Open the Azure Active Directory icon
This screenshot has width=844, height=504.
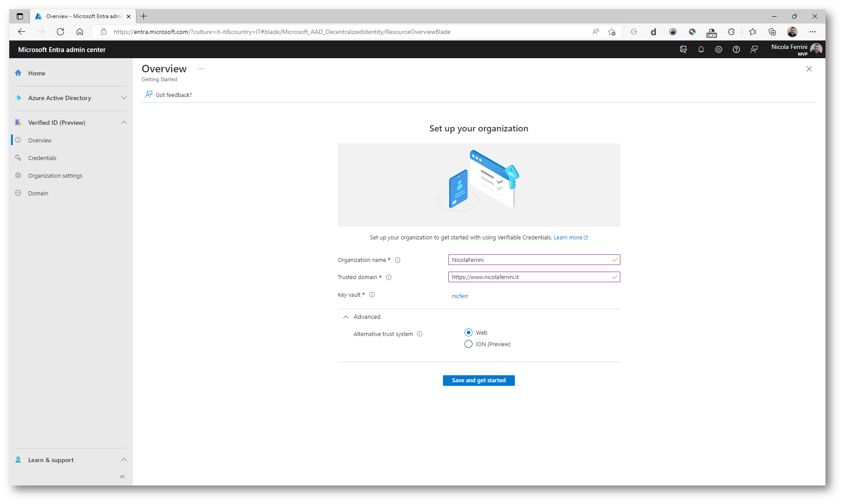coord(18,98)
